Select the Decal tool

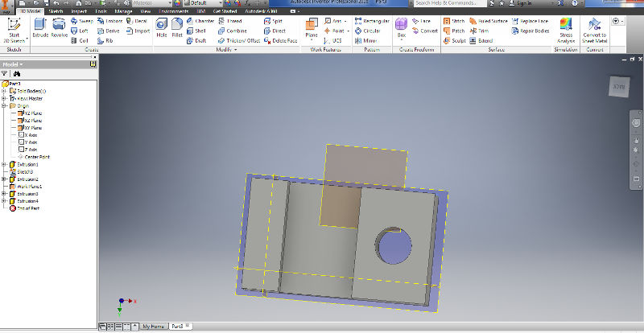click(x=137, y=21)
